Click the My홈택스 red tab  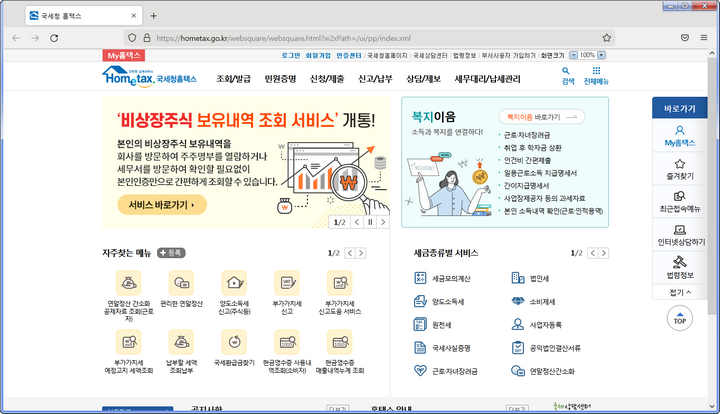[124, 55]
